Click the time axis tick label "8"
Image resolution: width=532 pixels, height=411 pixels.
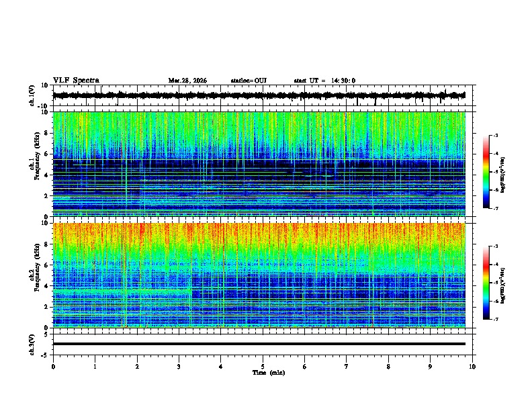[388, 367]
